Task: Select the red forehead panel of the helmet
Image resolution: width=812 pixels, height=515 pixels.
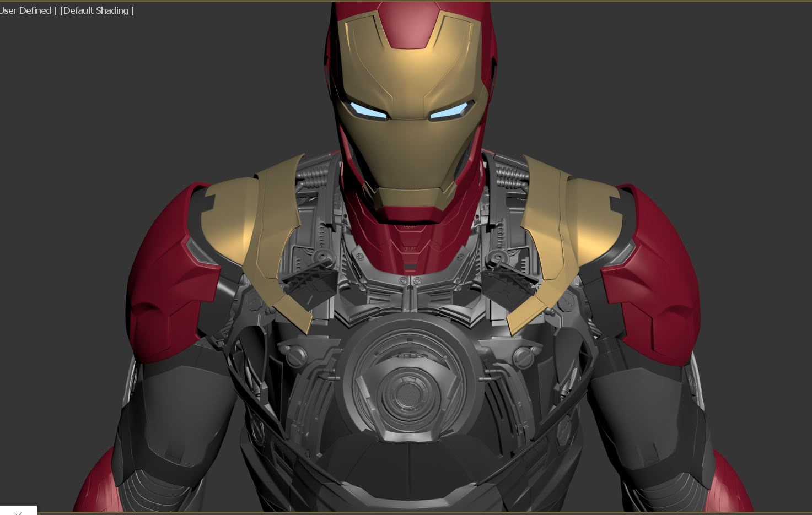Action: click(x=410, y=25)
